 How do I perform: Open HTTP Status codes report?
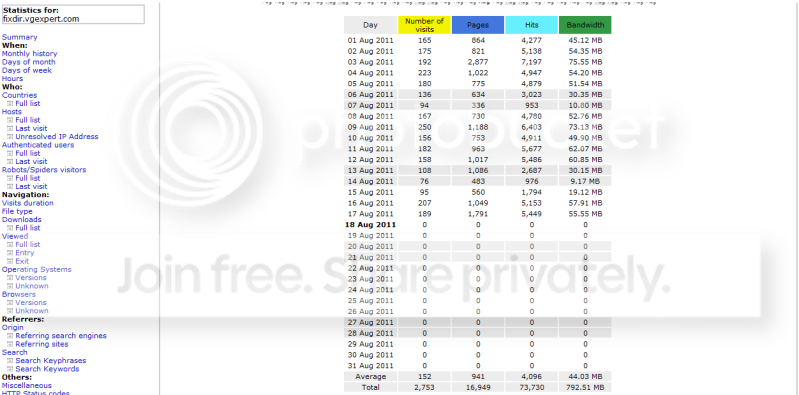pos(36,392)
